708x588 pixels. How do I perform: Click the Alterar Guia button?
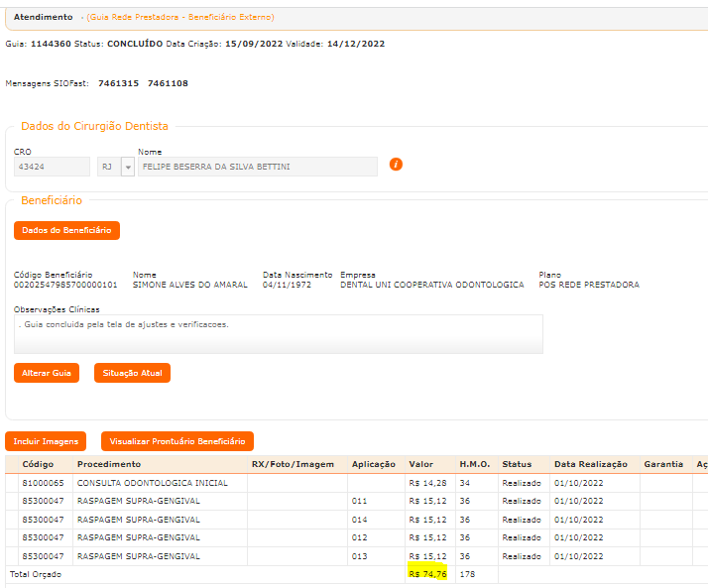coord(47,373)
